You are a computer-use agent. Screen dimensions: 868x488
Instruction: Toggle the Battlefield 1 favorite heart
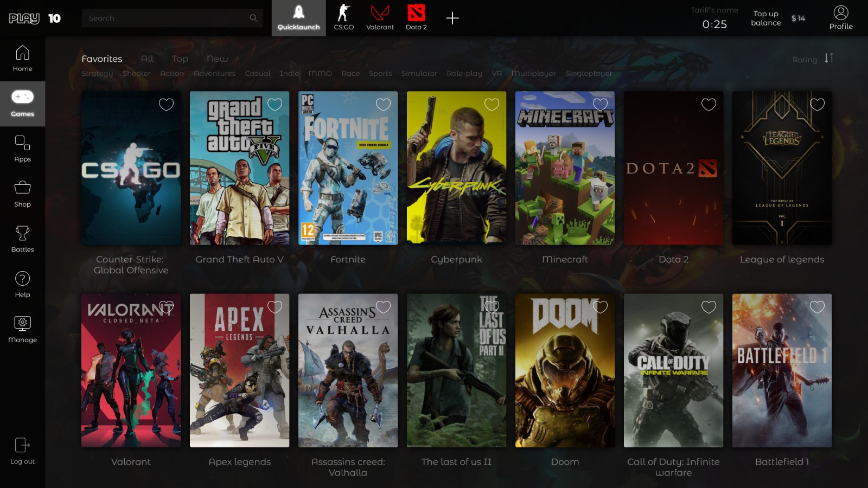pyautogui.click(x=817, y=307)
